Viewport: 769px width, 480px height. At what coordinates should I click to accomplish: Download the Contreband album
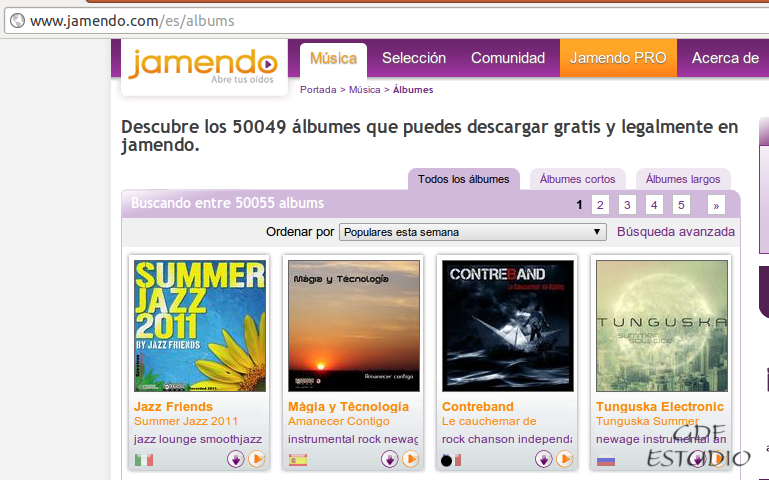pyautogui.click(x=543, y=459)
